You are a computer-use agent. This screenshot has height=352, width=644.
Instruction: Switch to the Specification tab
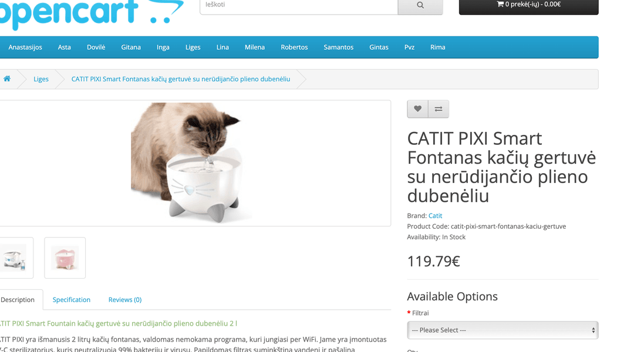click(72, 299)
